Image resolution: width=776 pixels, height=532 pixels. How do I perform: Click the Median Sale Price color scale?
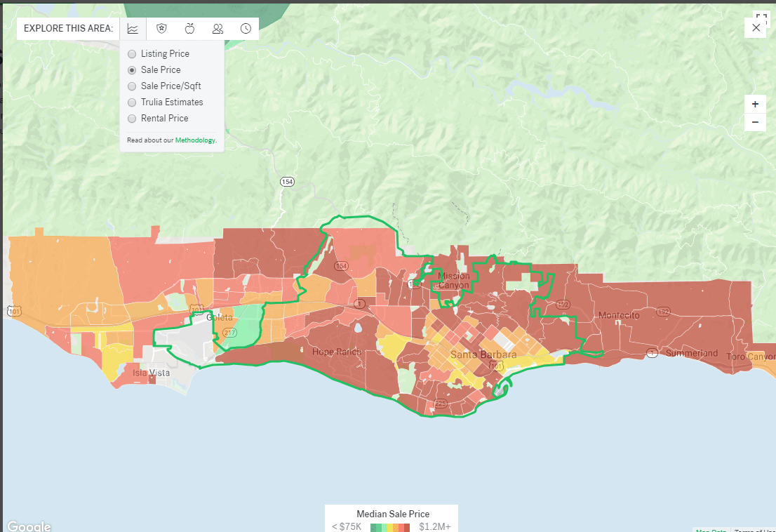pyautogui.click(x=392, y=526)
